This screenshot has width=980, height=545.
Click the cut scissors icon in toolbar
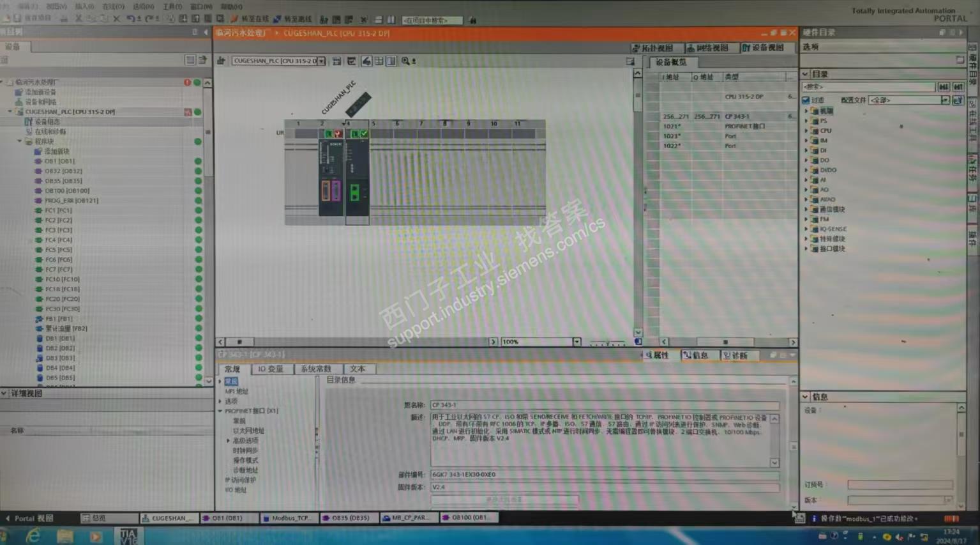pos(79,19)
